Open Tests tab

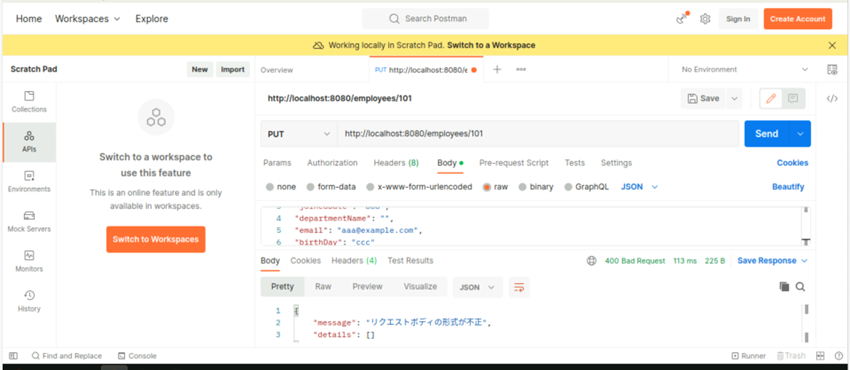tap(575, 163)
